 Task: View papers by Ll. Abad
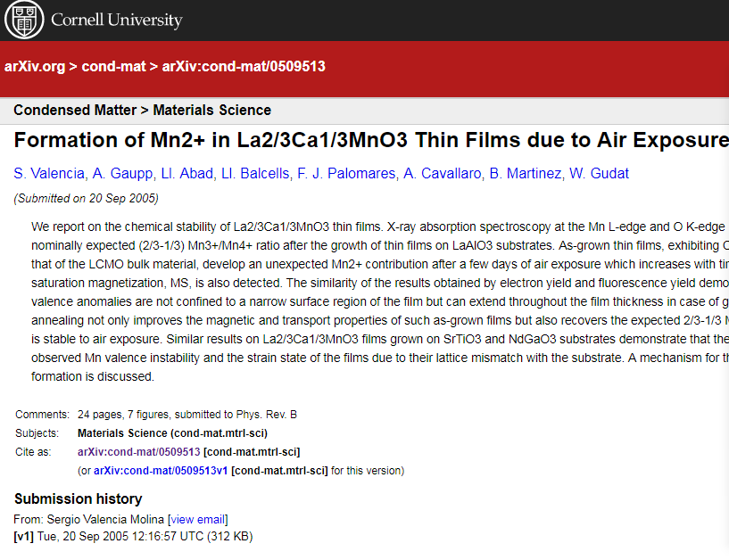click(x=185, y=173)
